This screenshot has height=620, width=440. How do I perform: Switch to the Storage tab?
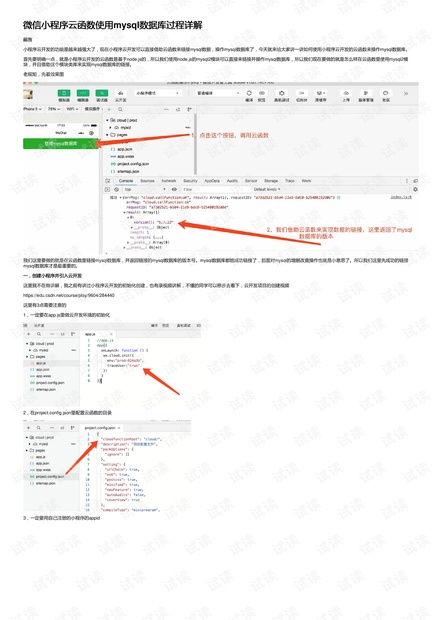271,181
